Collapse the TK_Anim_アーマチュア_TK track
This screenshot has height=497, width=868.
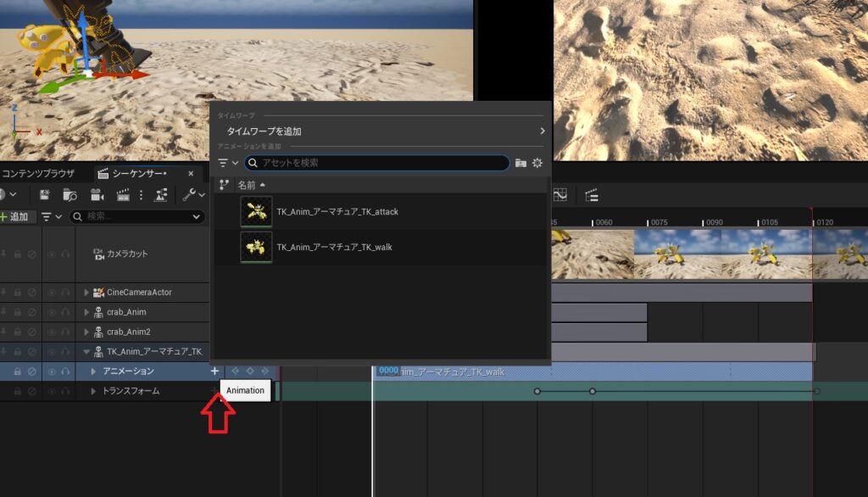pyautogui.click(x=86, y=352)
